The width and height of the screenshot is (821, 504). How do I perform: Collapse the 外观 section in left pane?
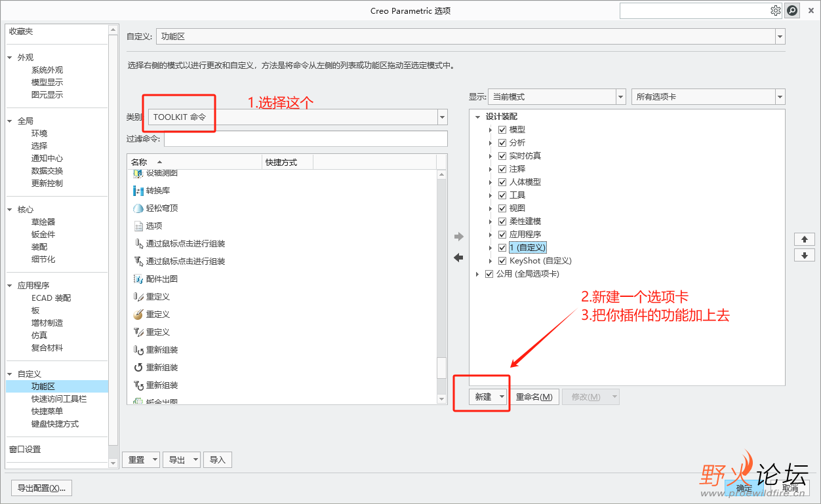[10, 58]
